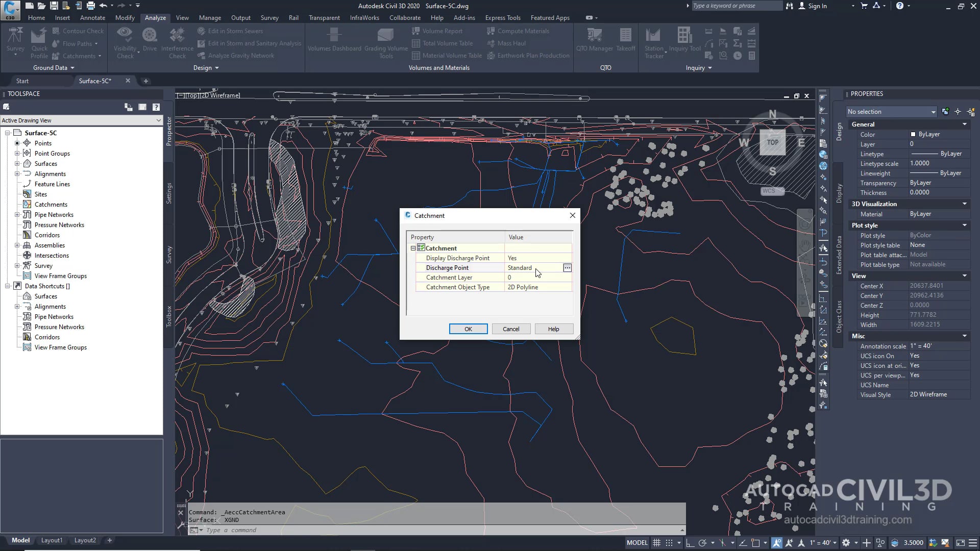Open the Toolspace help question-mark icon

tap(156, 107)
